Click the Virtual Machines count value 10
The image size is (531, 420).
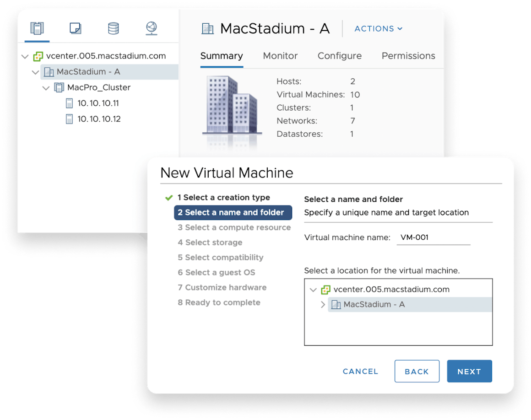click(x=355, y=95)
